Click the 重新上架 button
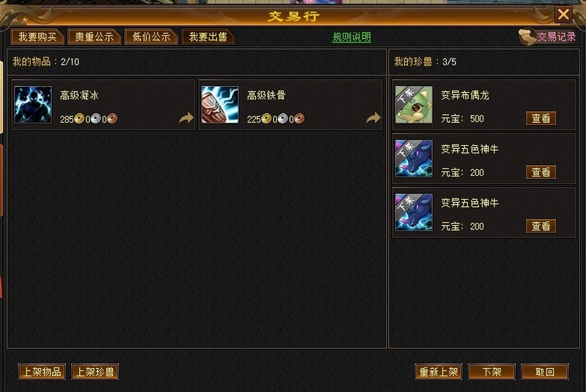586x392 pixels. 438,372
